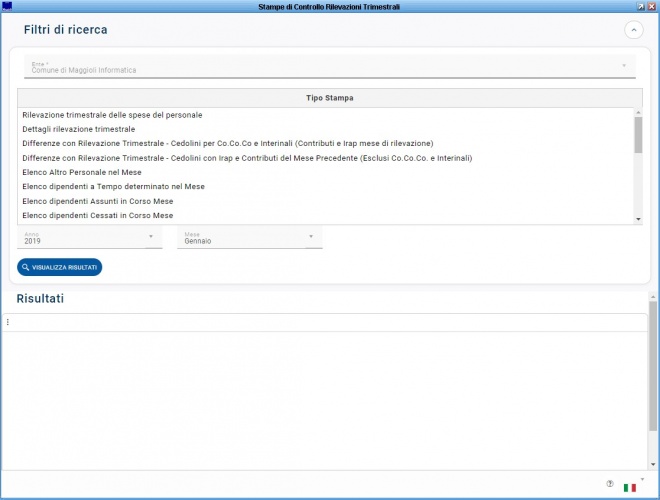Open the help question mark icon

click(x=610, y=484)
